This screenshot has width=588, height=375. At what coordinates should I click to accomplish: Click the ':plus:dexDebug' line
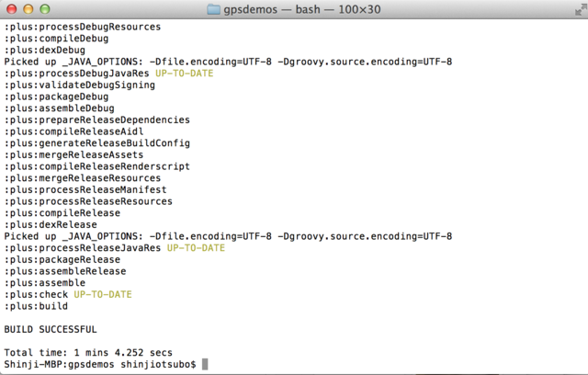coord(45,51)
